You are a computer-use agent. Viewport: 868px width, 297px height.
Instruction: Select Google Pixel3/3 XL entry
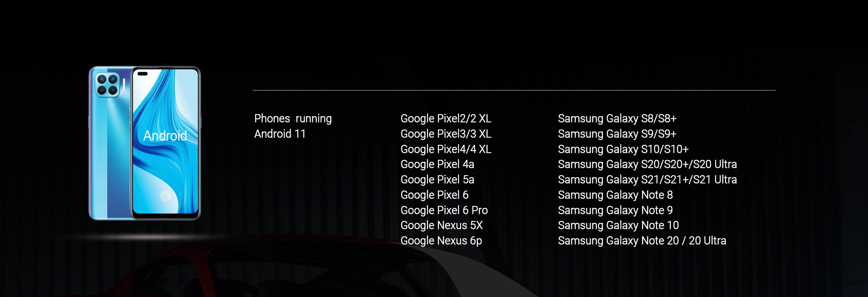click(445, 134)
